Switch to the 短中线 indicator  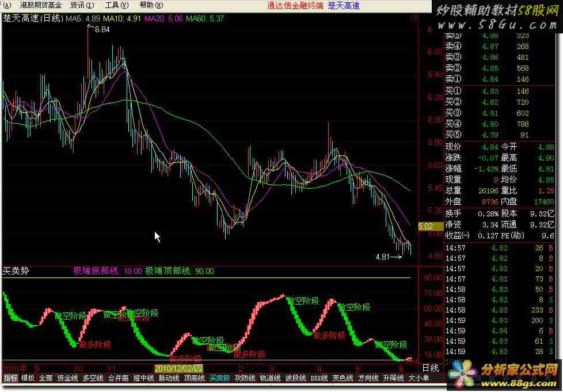coord(143,378)
